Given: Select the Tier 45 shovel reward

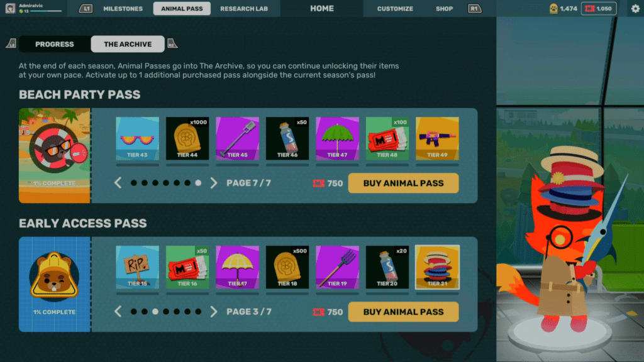Looking at the screenshot, I should (237, 138).
